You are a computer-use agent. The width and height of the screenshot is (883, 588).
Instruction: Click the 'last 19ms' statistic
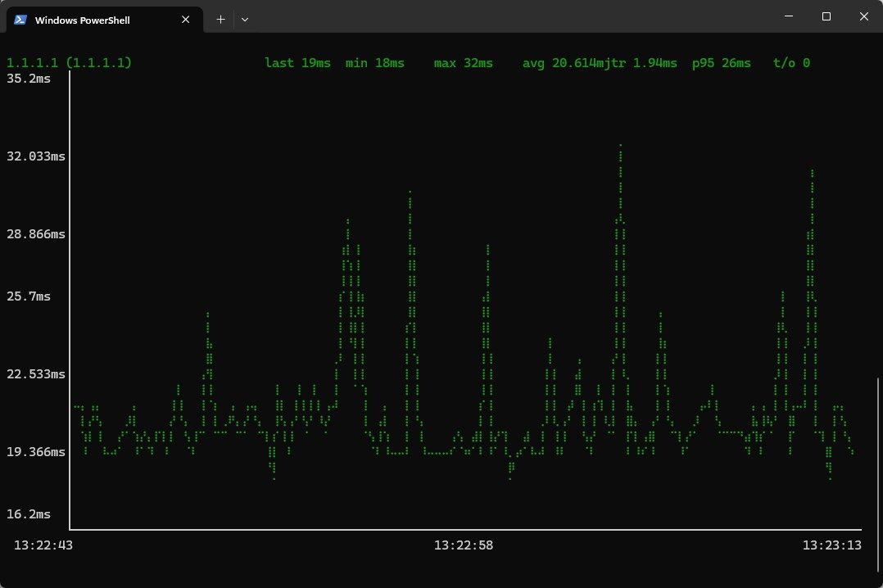[x=297, y=62]
